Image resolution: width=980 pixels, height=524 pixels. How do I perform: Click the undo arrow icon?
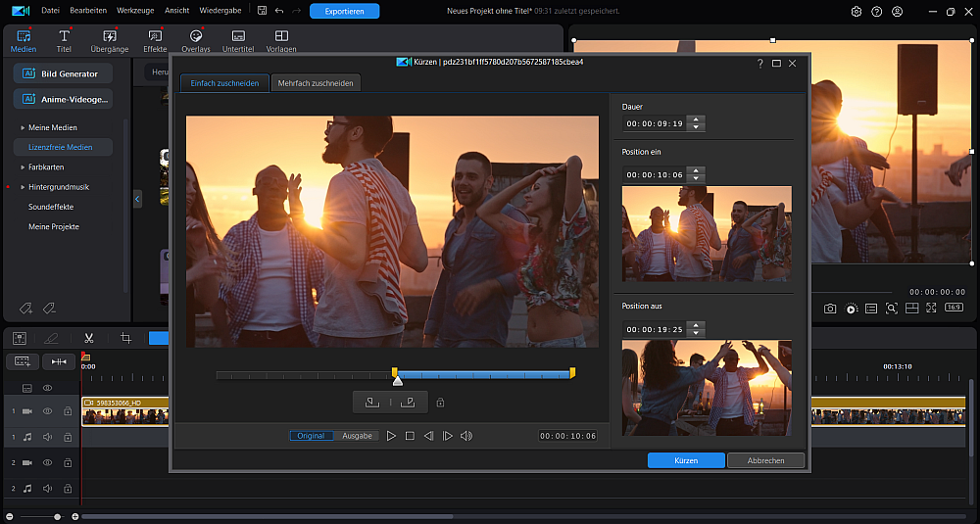pos(279,11)
